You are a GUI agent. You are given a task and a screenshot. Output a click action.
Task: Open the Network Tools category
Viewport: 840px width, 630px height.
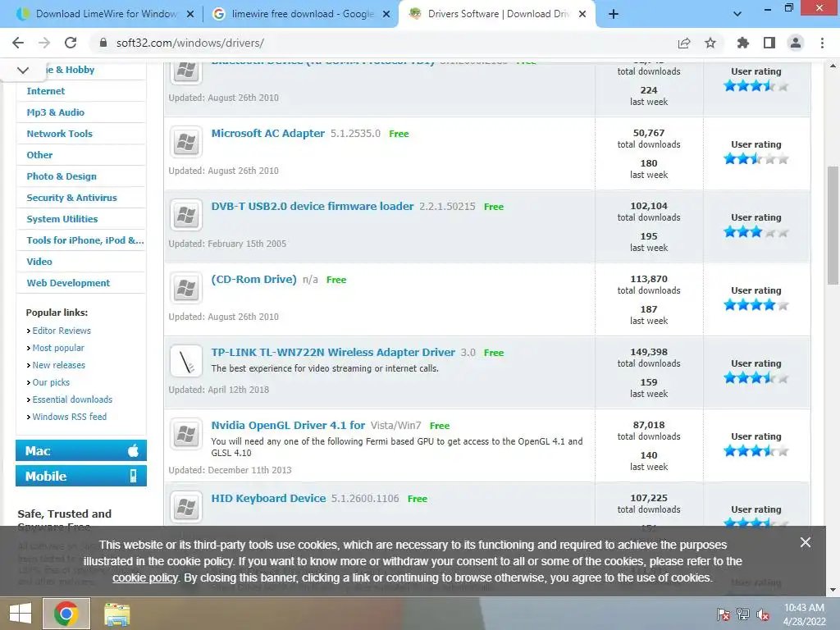[x=59, y=134]
